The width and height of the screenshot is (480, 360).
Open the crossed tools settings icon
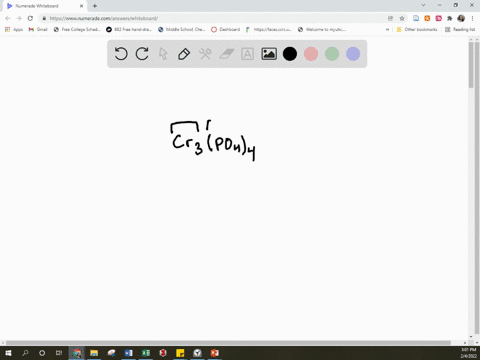(205, 54)
